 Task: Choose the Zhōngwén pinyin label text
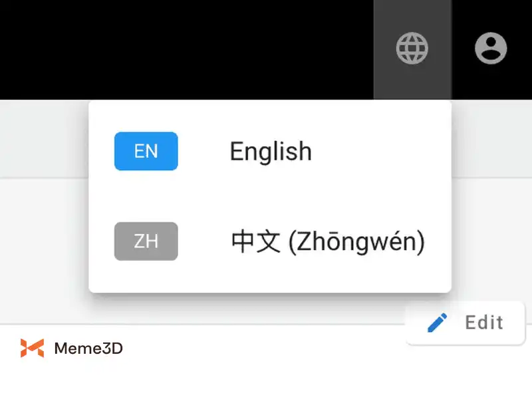tap(356, 242)
